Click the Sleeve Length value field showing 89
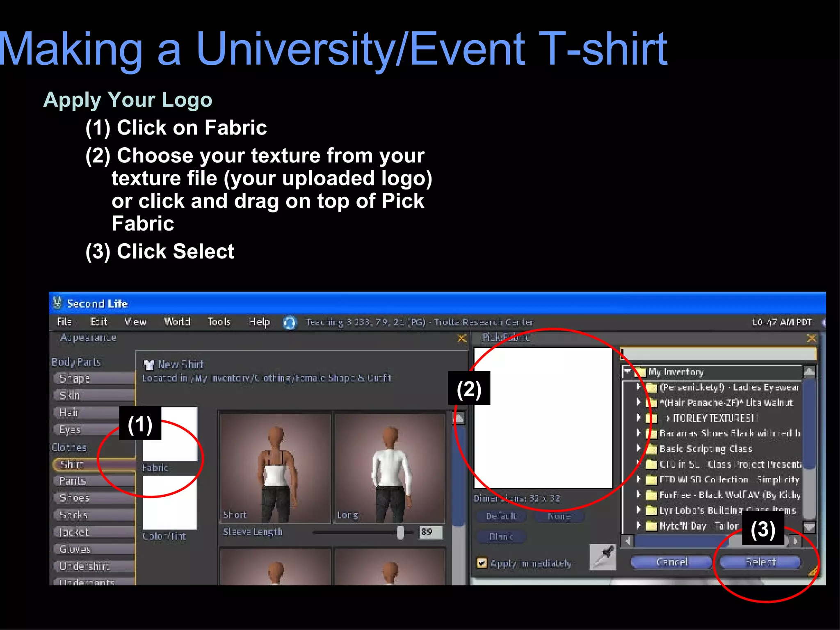Image resolution: width=840 pixels, height=630 pixels. point(431,532)
